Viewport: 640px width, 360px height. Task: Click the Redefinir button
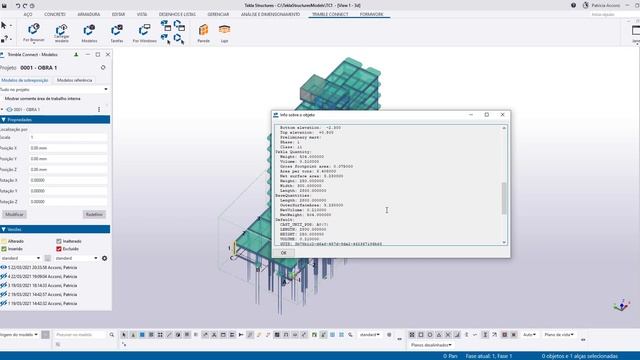(x=94, y=214)
